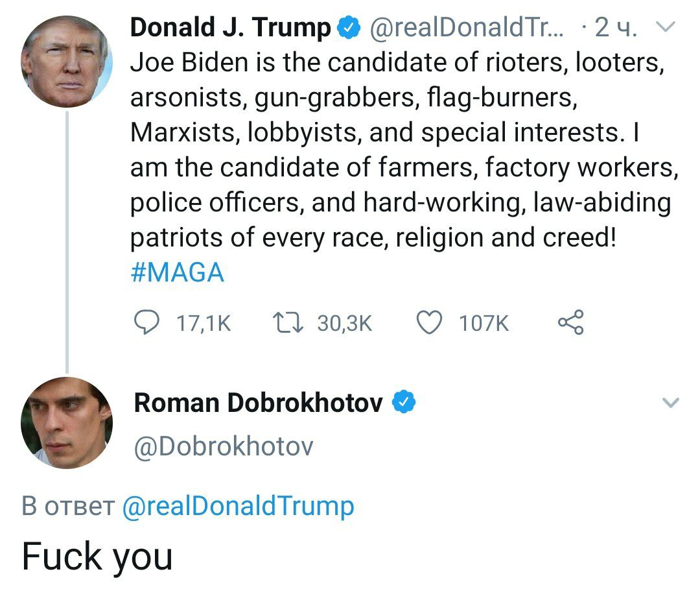This screenshot has height=589, width=700.
Task: Click the @realDonaldTrump mention in the reply line
Action: pyautogui.click(x=238, y=506)
